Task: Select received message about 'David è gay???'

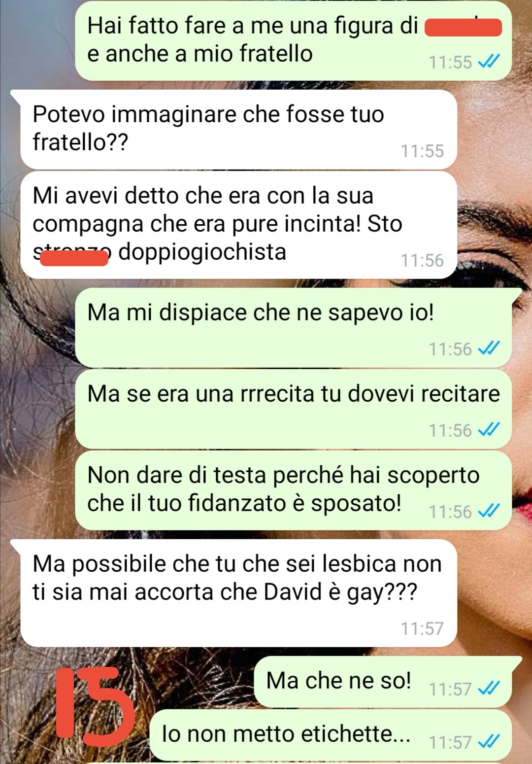Action: coord(238,593)
